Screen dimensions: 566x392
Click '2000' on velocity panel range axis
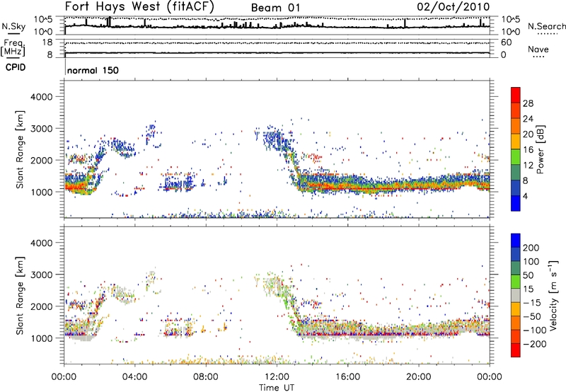41,306
